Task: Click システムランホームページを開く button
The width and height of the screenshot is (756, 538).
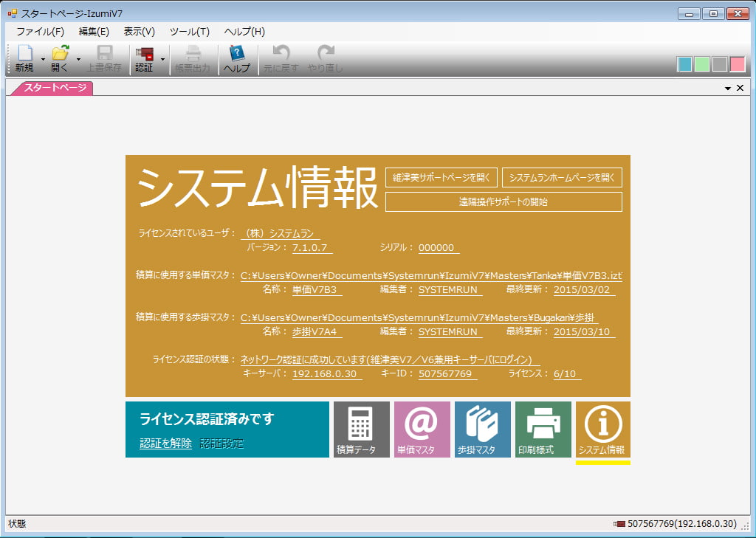Action: tap(562, 177)
